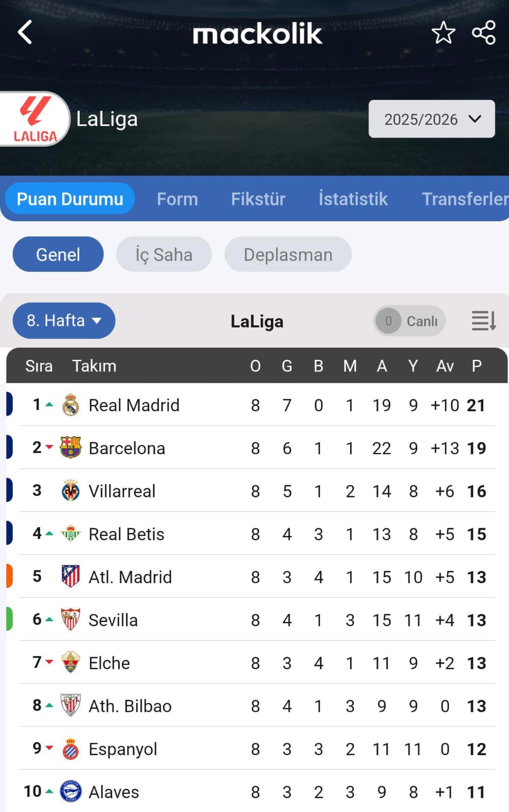
Task: Select the İç Saha filter
Action: tap(163, 254)
